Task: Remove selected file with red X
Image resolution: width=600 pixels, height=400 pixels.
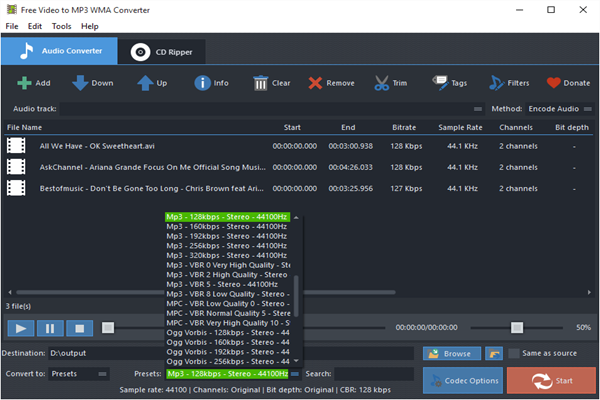Action: (x=315, y=83)
